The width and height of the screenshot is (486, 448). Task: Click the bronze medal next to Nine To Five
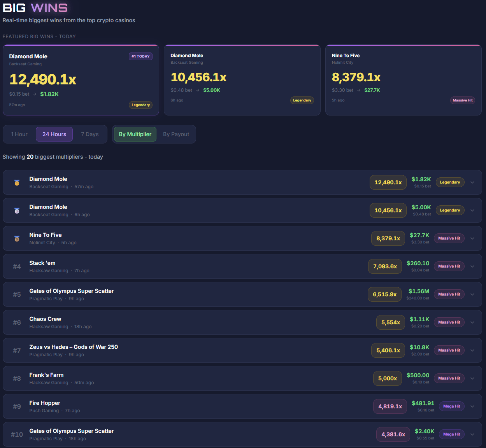(17, 238)
